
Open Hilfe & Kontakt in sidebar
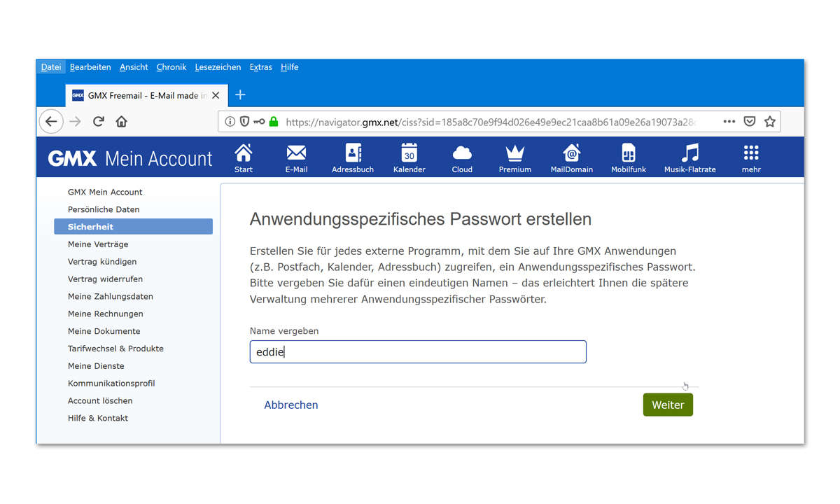(98, 418)
